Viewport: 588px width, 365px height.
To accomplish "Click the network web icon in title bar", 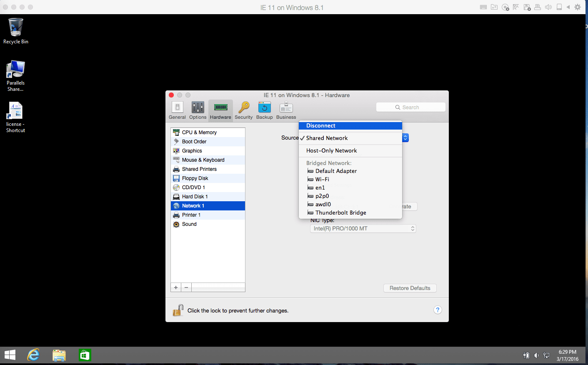I will tap(516, 7).
